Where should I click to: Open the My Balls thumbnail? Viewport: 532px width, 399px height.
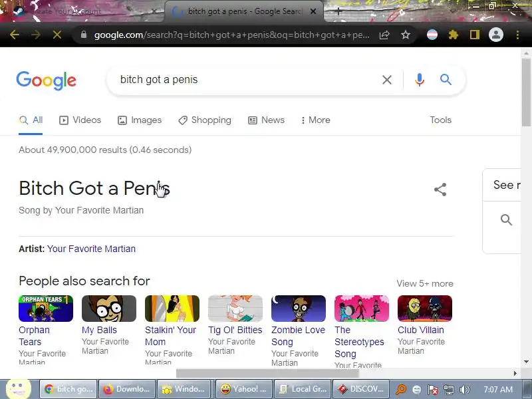(x=109, y=309)
